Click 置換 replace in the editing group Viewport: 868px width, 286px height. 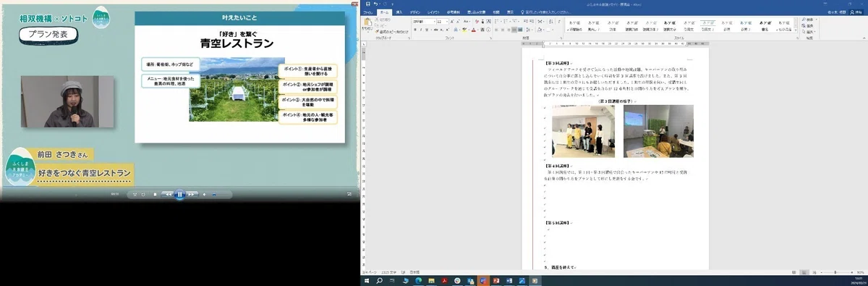[808, 26]
